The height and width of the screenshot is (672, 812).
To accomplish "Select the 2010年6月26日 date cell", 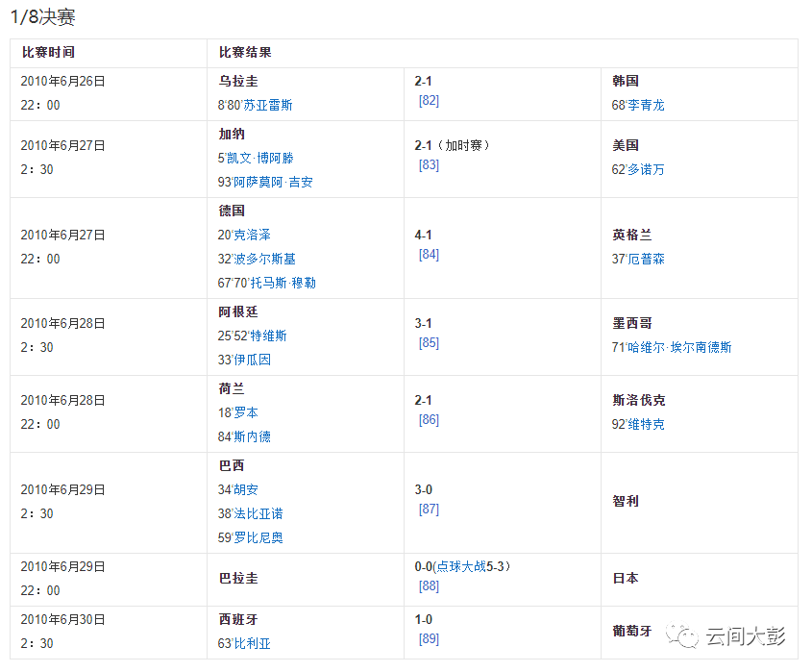I will (x=62, y=82).
